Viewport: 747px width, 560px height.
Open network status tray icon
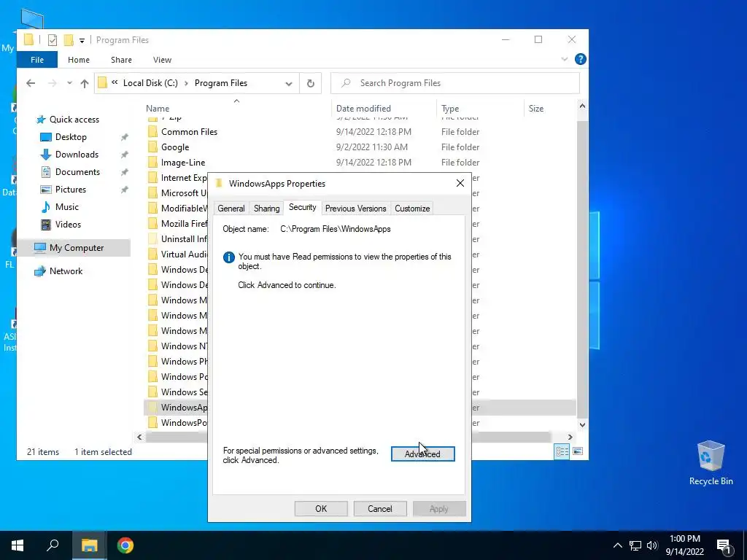[635, 545]
